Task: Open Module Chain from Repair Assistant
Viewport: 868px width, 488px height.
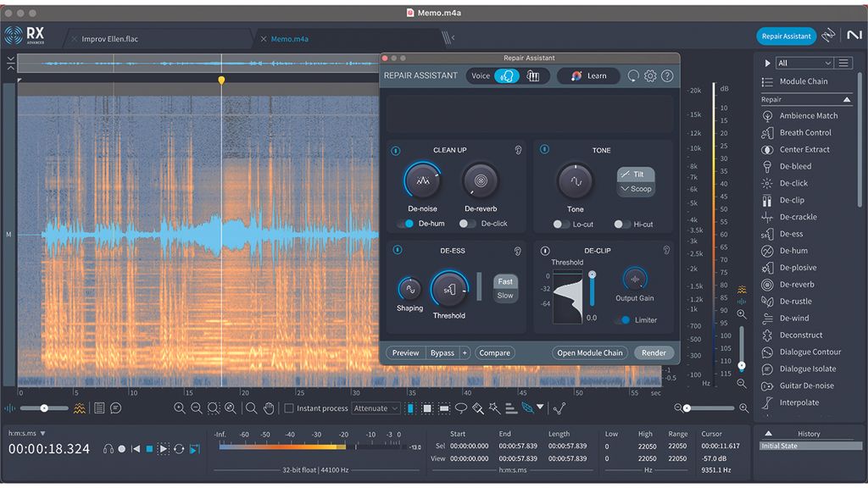Action: click(x=589, y=352)
